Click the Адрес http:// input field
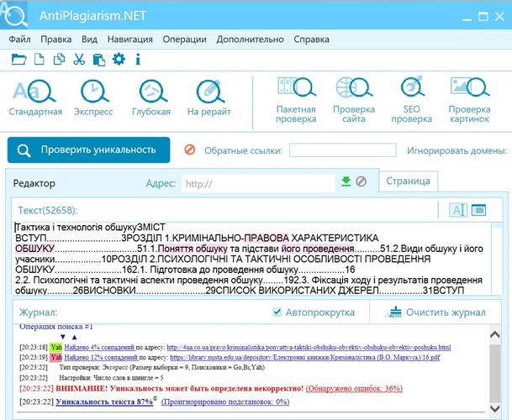This screenshot has width=512, height=420. (258, 184)
